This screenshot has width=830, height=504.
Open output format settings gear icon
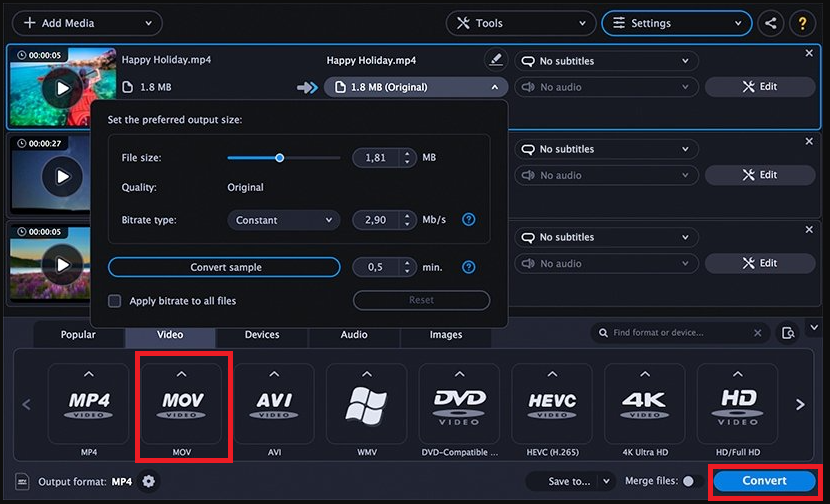149,481
